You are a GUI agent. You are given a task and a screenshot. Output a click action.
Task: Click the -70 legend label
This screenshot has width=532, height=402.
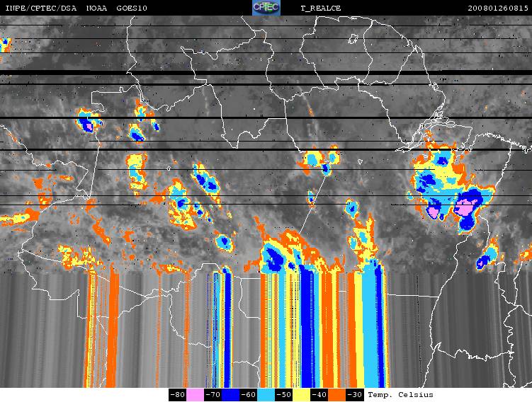(x=213, y=395)
